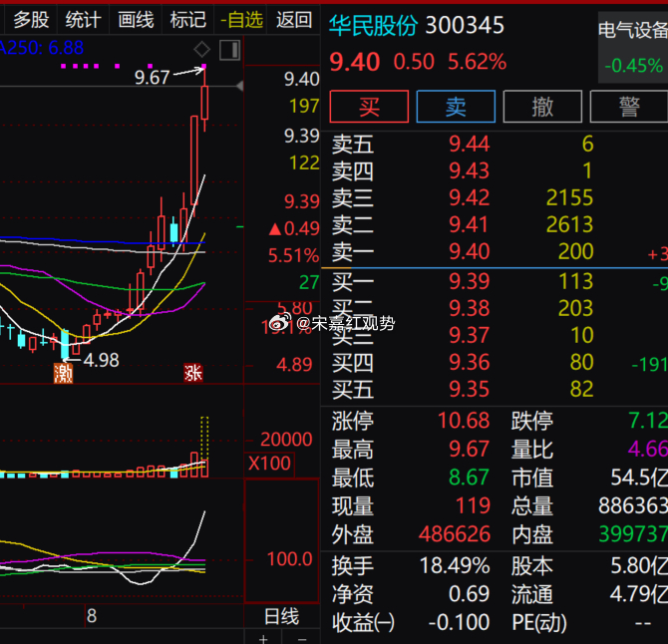
Task: Click the 量比 value 4.66
Action: [x=648, y=449]
